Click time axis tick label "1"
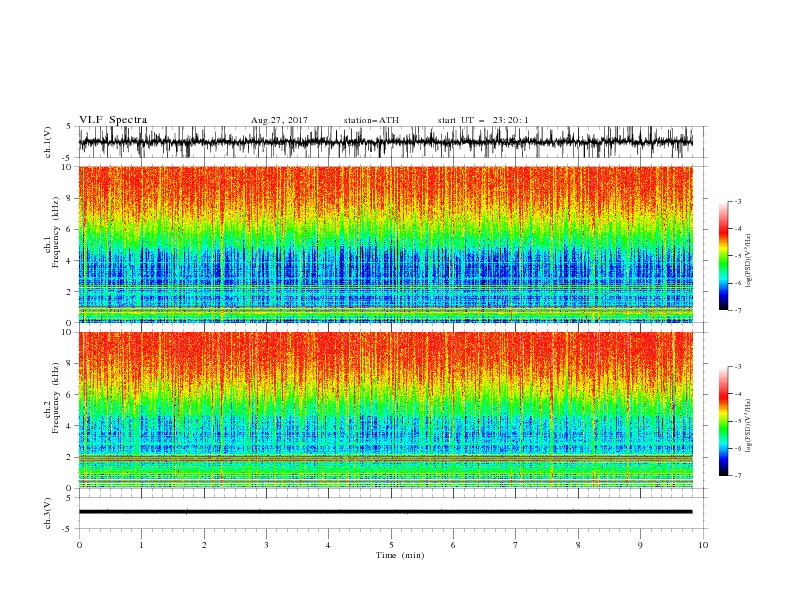The image size is (792, 612). (x=141, y=545)
